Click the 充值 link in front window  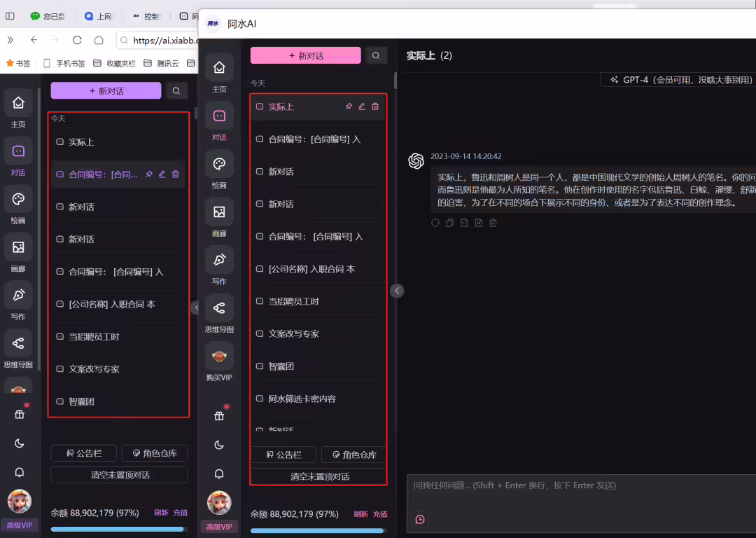380,514
